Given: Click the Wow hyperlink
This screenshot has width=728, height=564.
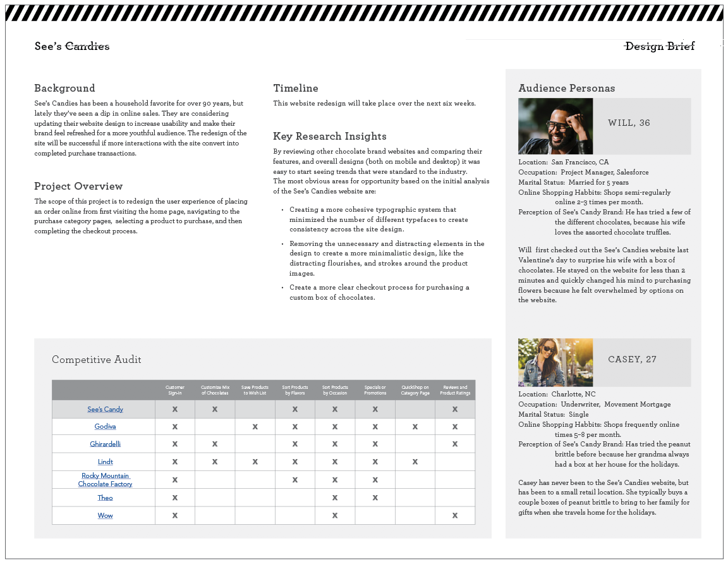Looking at the screenshot, I should pyautogui.click(x=105, y=515).
